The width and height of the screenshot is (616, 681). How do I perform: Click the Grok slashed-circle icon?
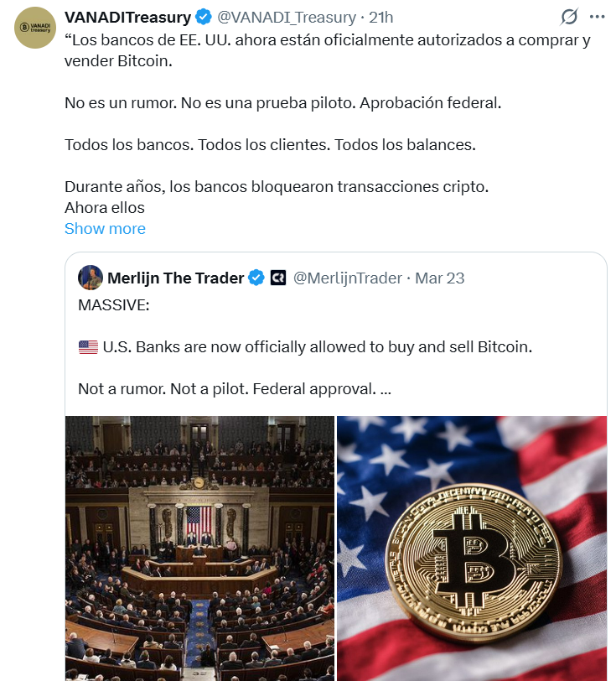click(x=569, y=17)
